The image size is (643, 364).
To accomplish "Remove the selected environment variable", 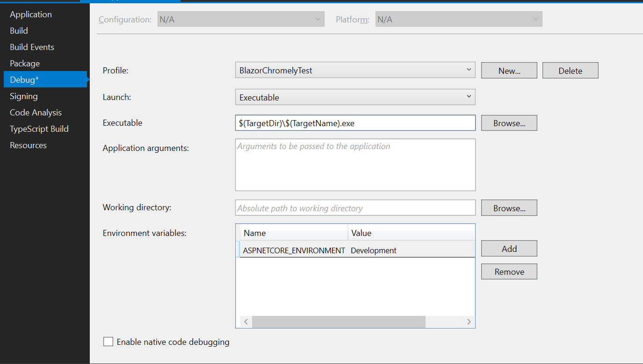I will coord(509,271).
